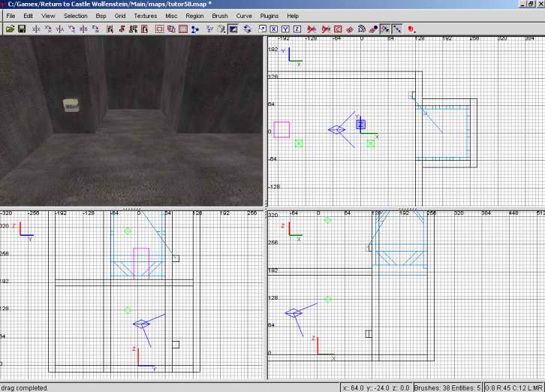Click the light fixture in 3D camera view
Screen dimensions: 545x392
pyautogui.click(x=71, y=106)
